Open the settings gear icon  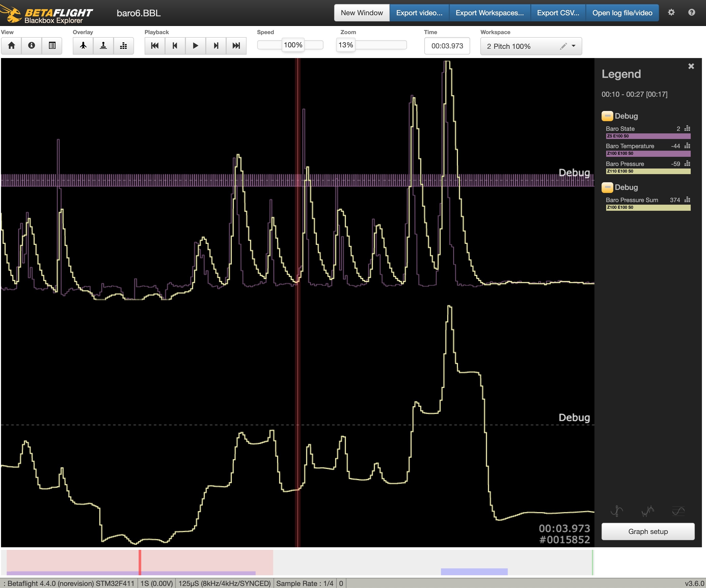click(671, 12)
